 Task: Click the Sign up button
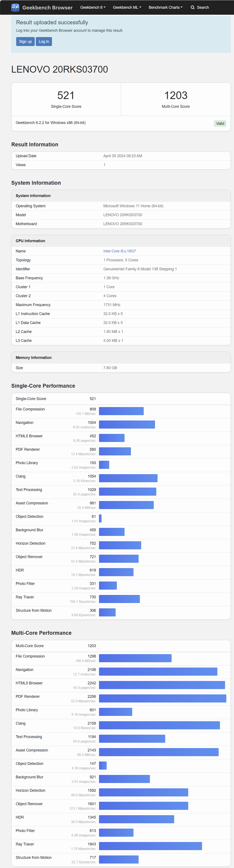25,42
